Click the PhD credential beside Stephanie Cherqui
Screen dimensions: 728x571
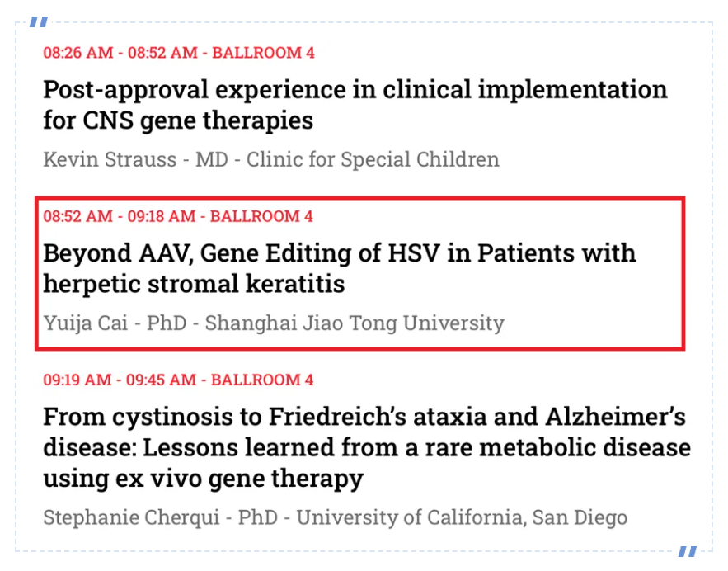(x=258, y=518)
